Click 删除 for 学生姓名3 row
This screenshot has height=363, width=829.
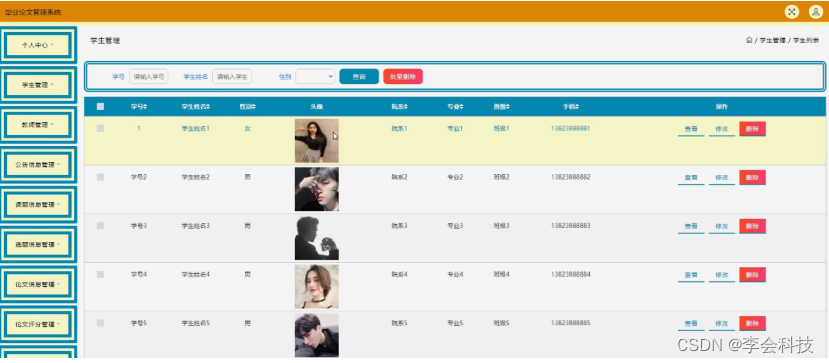752,226
